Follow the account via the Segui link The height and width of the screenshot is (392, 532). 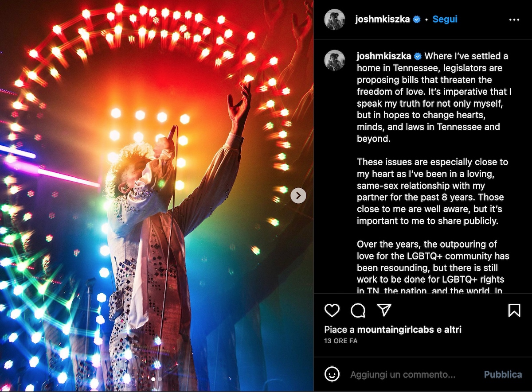coord(445,19)
